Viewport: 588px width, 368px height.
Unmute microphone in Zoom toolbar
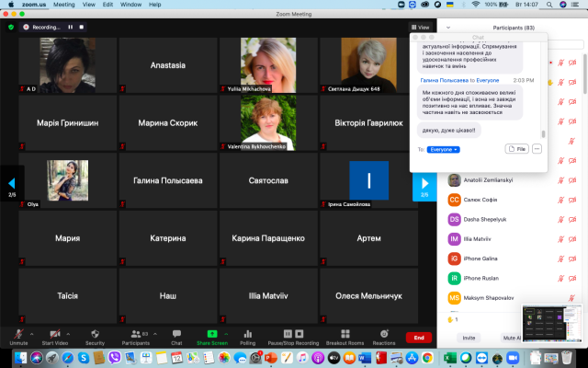click(x=18, y=337)
